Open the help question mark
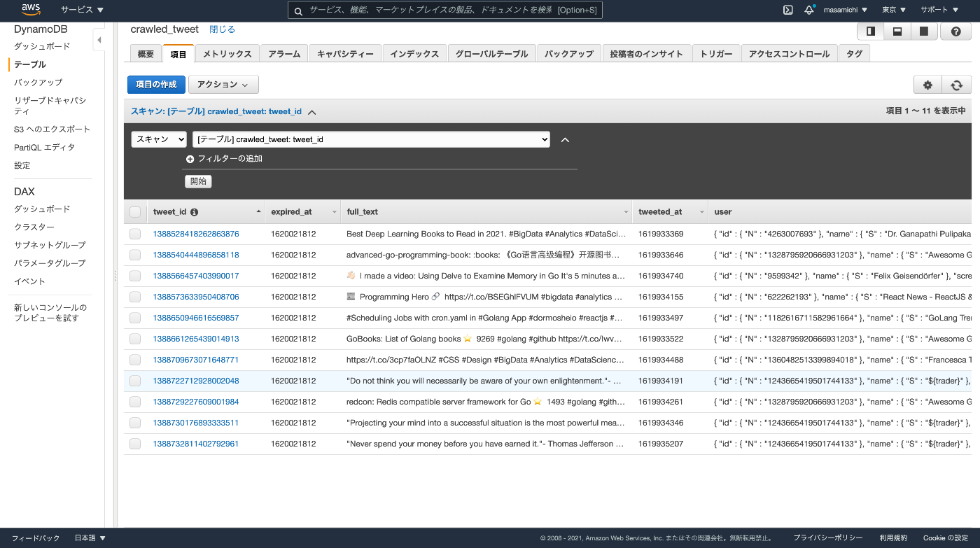The width and height of the screenshot is (980, 548). 955,31
